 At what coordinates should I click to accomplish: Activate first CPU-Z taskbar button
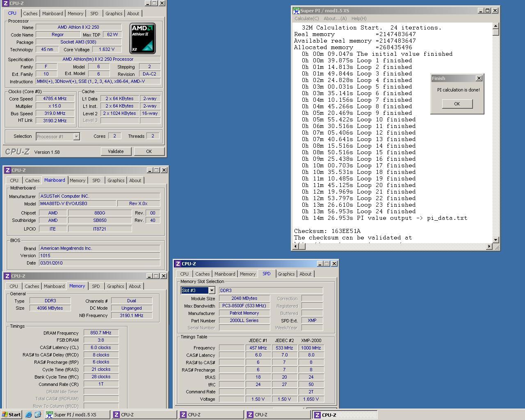tap(144, 415)
